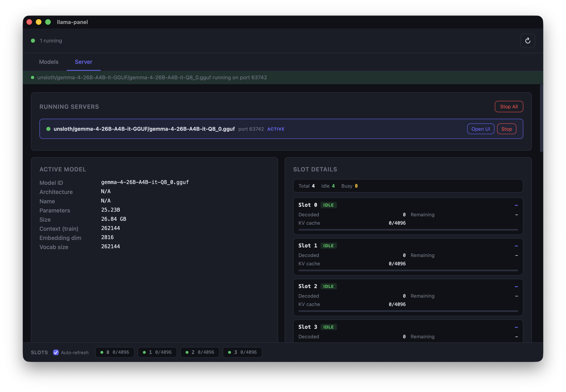Select slot 3 chip in bottom bar
The image size is (566, 392).
(x=242, y=352)
